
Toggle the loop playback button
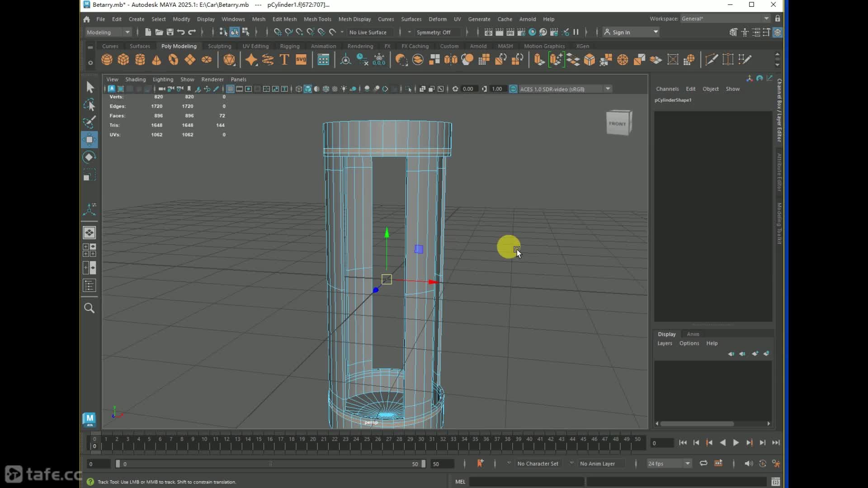pos(703,464)
